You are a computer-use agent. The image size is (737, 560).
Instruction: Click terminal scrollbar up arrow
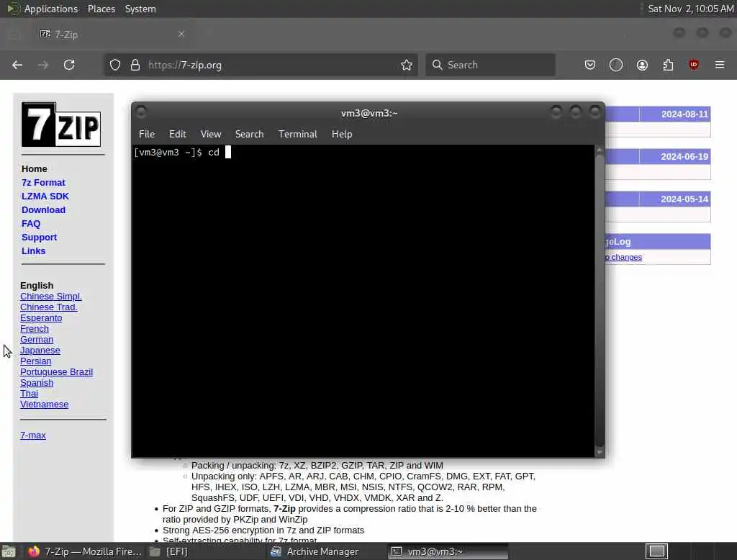point(600,150)
